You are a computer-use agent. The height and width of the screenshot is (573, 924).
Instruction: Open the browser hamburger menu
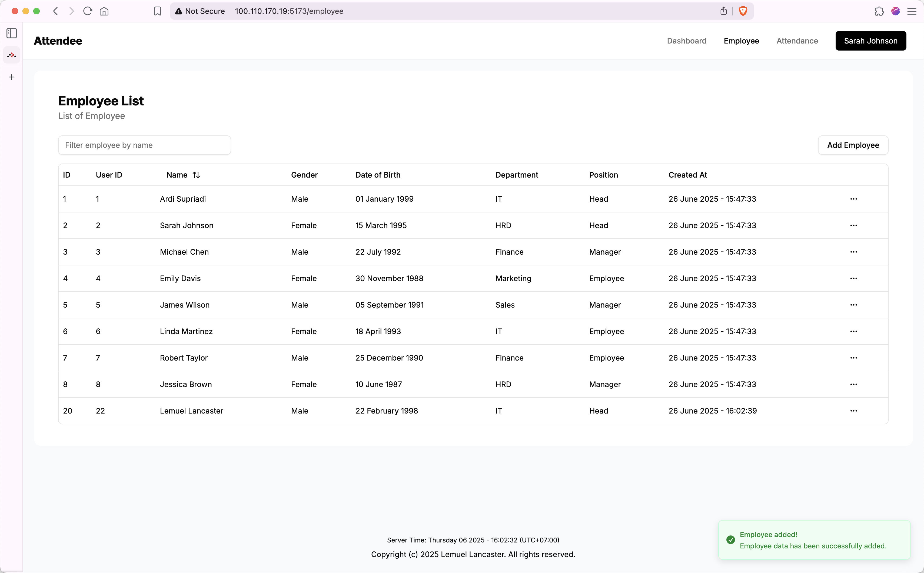[x=912, y=11]
